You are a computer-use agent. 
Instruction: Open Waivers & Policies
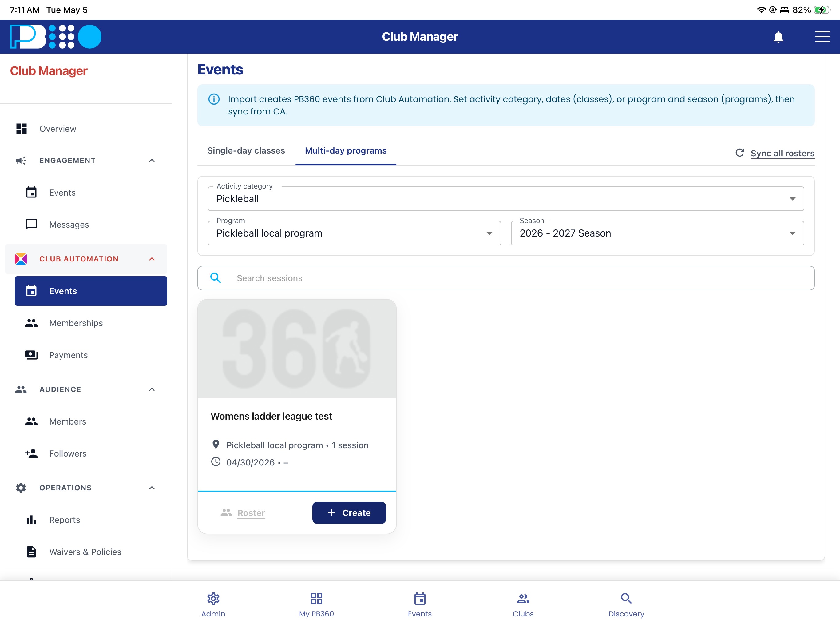91,552
